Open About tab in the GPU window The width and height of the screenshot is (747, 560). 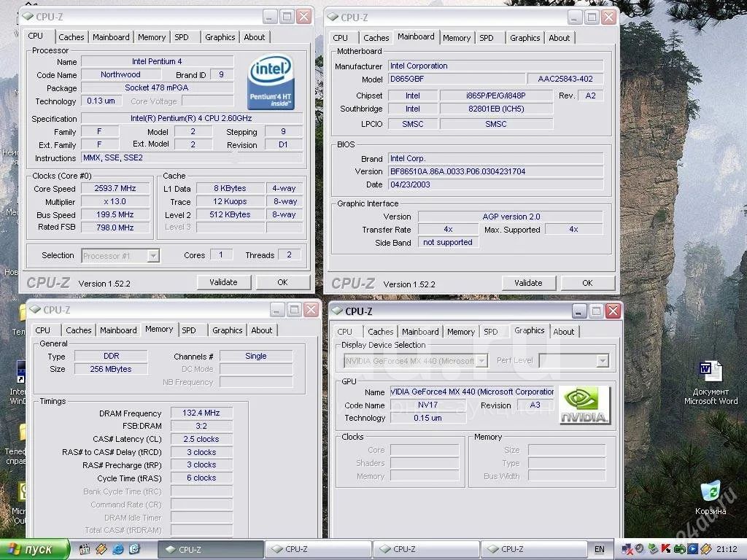(564, 332)
